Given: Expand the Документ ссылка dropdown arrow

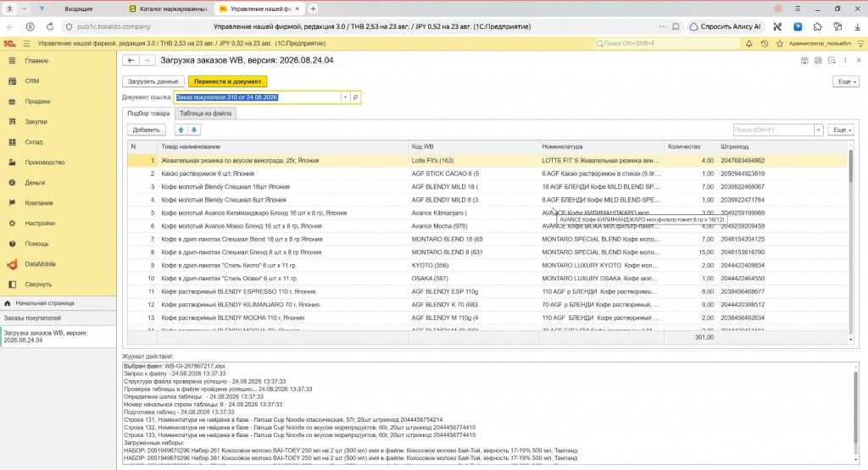Looking at the screenshot, I should point(346,97).
